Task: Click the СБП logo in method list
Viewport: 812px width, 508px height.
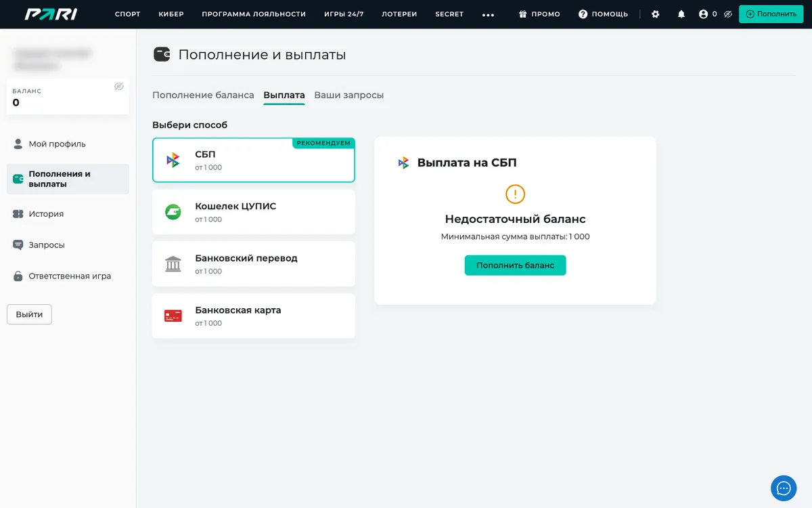Action: pyautogui.click(x=173, y=161)
